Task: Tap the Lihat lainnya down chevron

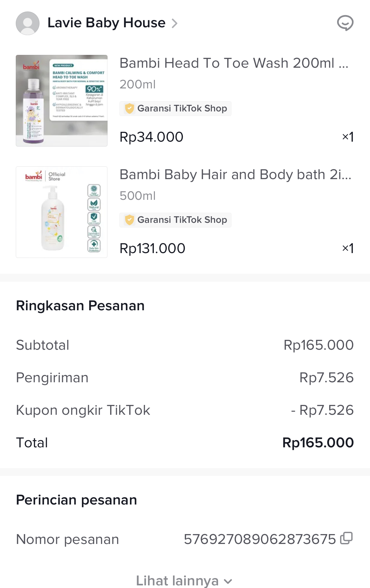Action: point(228,581)
